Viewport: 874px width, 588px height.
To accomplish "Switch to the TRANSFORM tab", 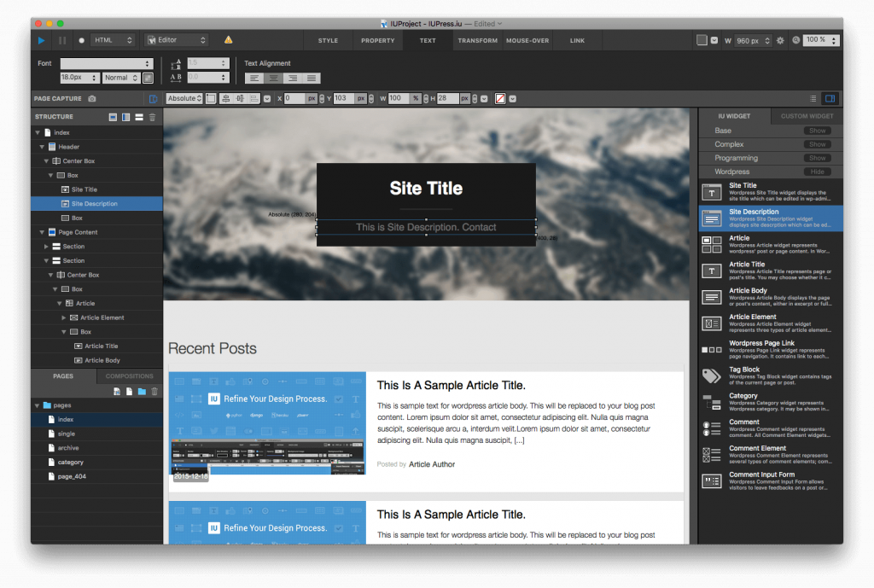I will [478, 41].
